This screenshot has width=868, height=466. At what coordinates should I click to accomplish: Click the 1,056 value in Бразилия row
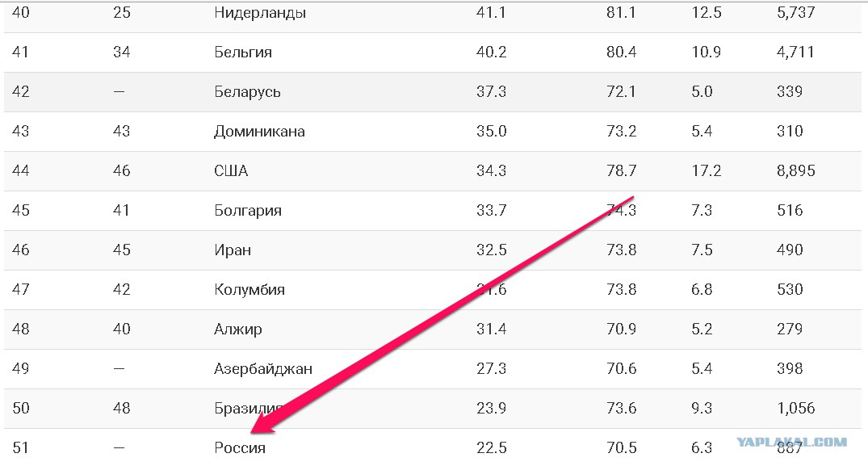(x=796, y=408)
